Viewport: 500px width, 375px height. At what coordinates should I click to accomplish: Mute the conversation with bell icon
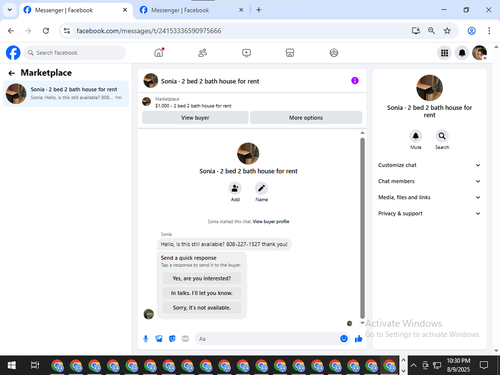coord(416,136)
